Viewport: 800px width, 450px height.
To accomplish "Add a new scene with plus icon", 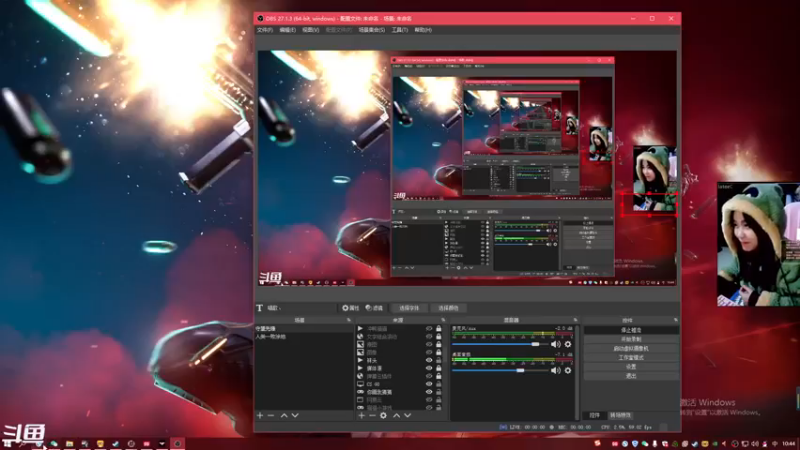I will click(x=260, y=415).
